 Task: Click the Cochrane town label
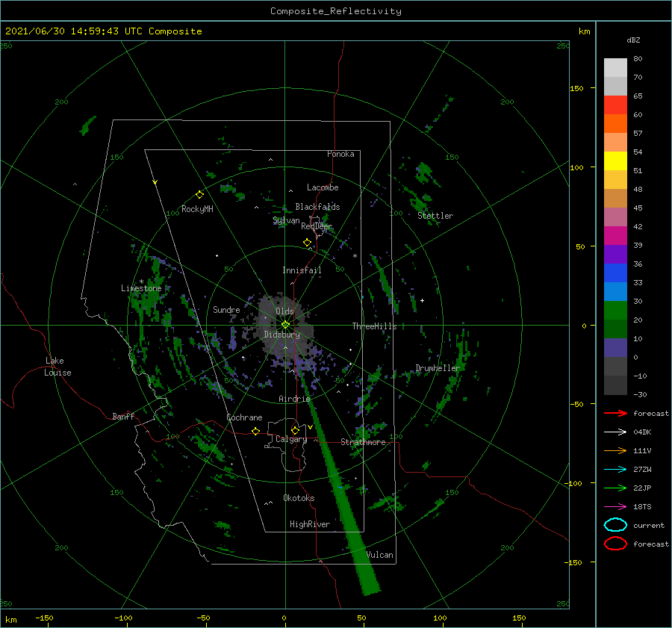click(244, 417)
